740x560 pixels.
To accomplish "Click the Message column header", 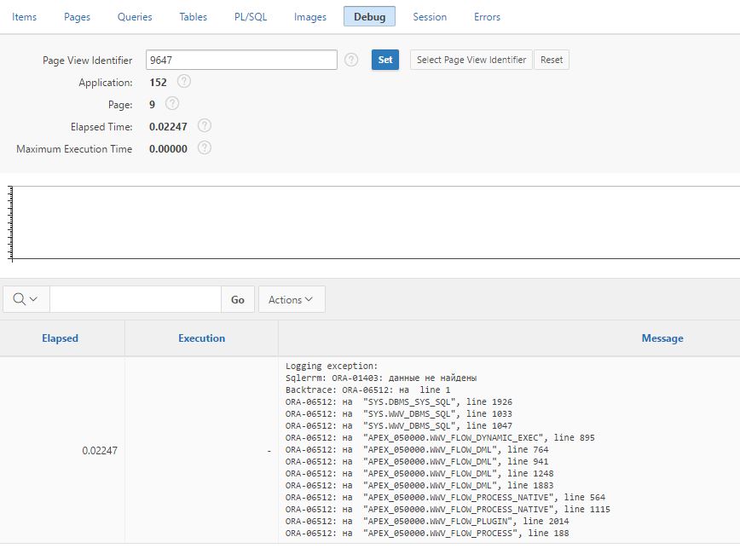I will (x=662, y=338).
